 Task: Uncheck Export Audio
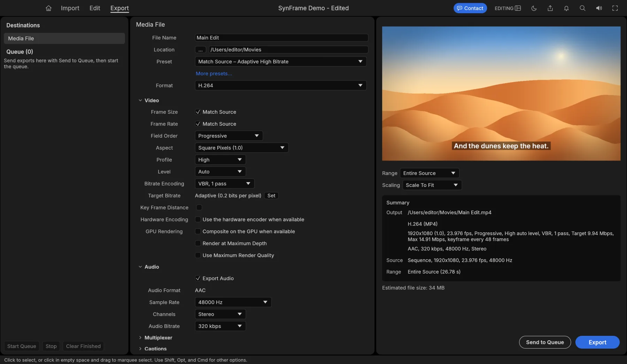tap(198, 278)
